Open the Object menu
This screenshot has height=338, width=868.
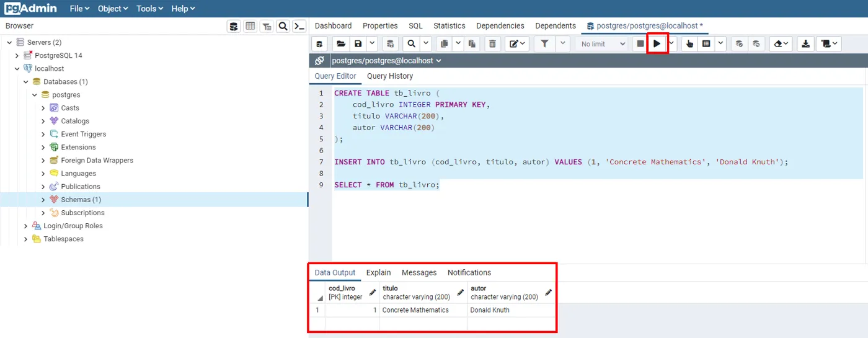click(113, 9)
